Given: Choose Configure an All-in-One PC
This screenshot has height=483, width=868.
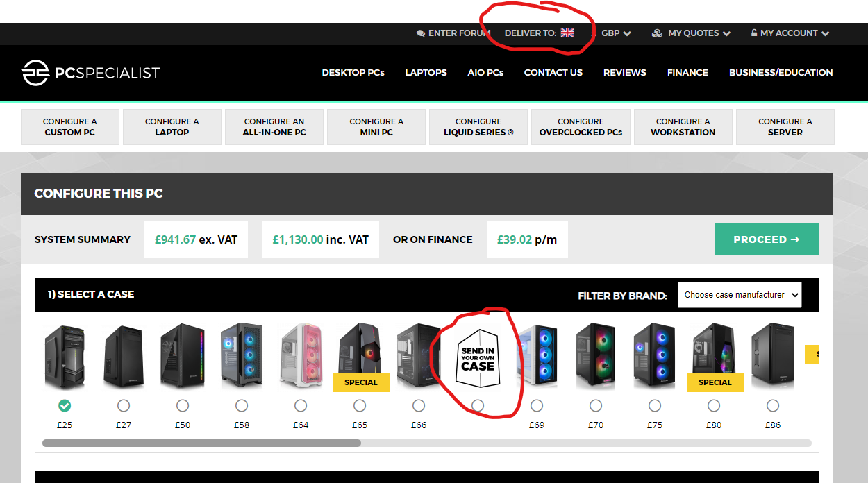Looking at the screenshot, I should pos(274,127).
